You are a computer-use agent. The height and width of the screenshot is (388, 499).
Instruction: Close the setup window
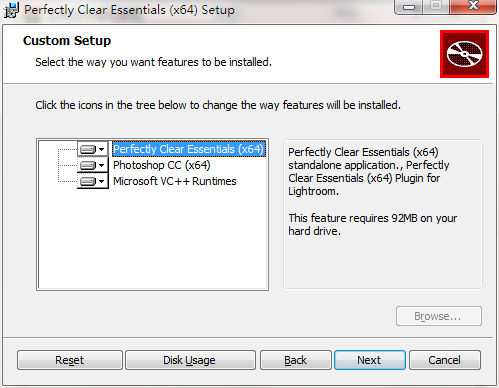(x=473, y=7)
